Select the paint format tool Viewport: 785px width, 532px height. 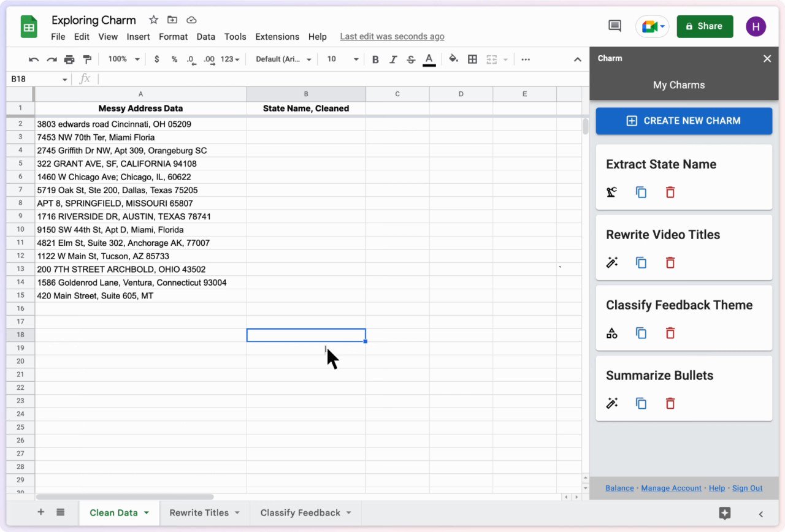coord(86,59)
